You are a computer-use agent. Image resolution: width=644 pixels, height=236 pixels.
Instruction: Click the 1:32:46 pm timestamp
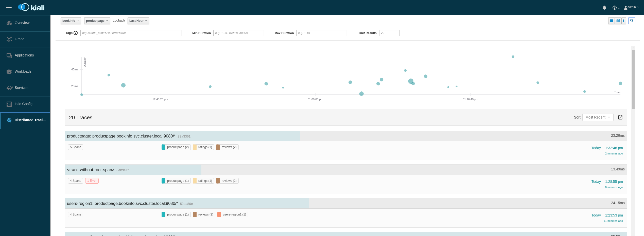pyautogui.click(x=614, y=148)
